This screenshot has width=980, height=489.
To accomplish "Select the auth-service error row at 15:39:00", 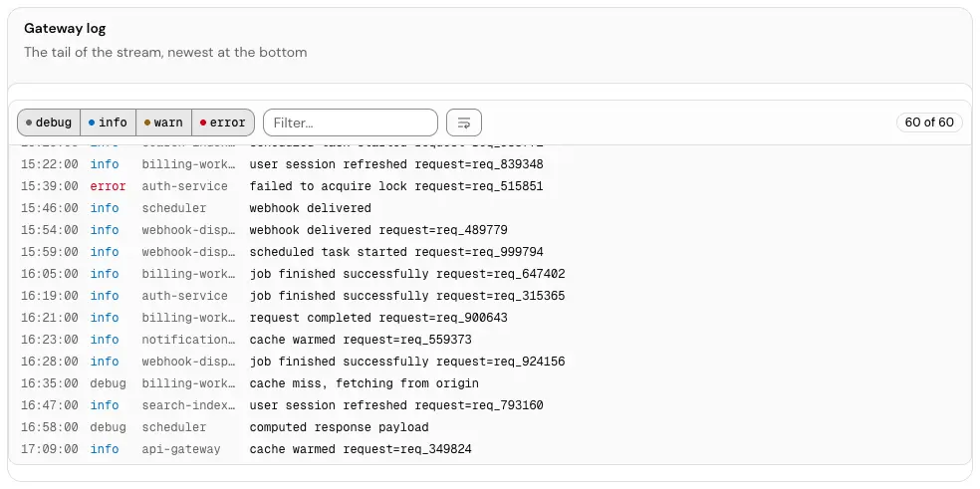I will pos(490,186).
